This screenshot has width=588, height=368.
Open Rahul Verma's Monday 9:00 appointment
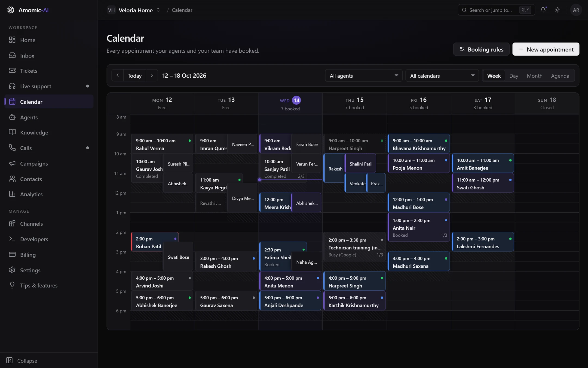162,144
